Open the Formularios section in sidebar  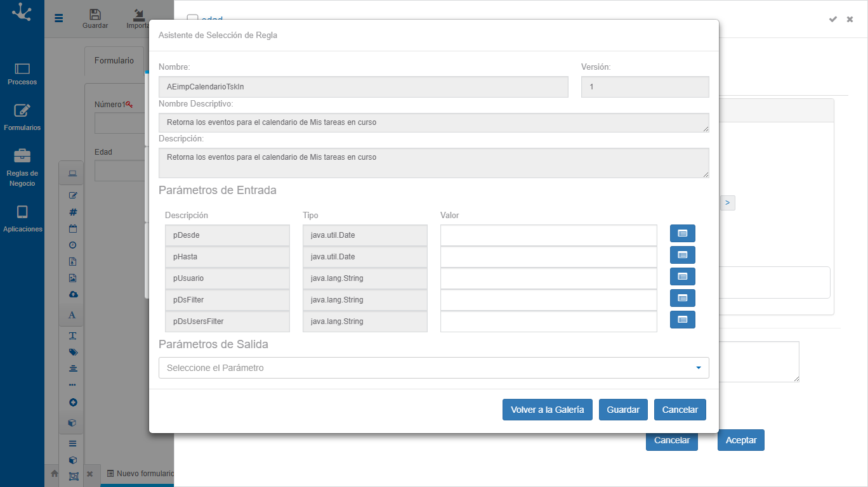click(22, 118)
